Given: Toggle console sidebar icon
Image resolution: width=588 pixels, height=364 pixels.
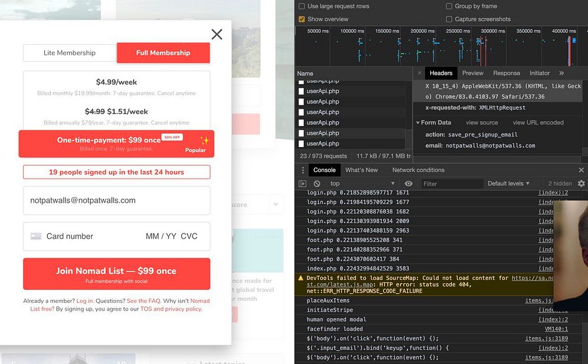Looking at the screenshot, I should 302,183.
